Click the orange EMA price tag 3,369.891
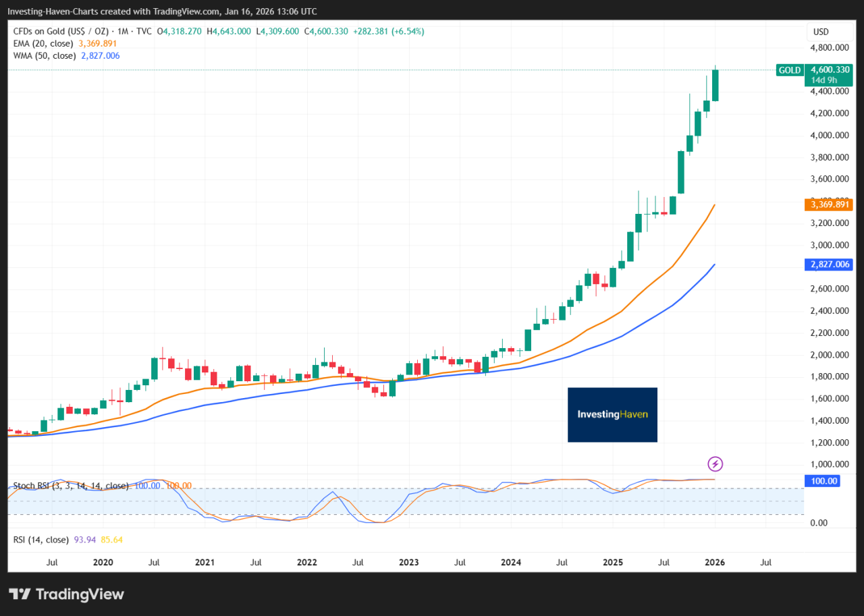The image size is (864, 616). [x=828, y=204]
